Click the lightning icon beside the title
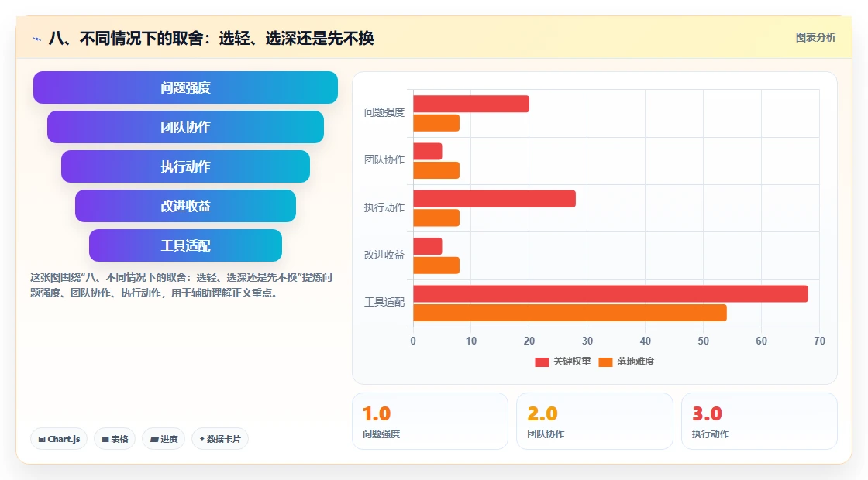This screenshot has width=868, height=480. coord(37,39)
